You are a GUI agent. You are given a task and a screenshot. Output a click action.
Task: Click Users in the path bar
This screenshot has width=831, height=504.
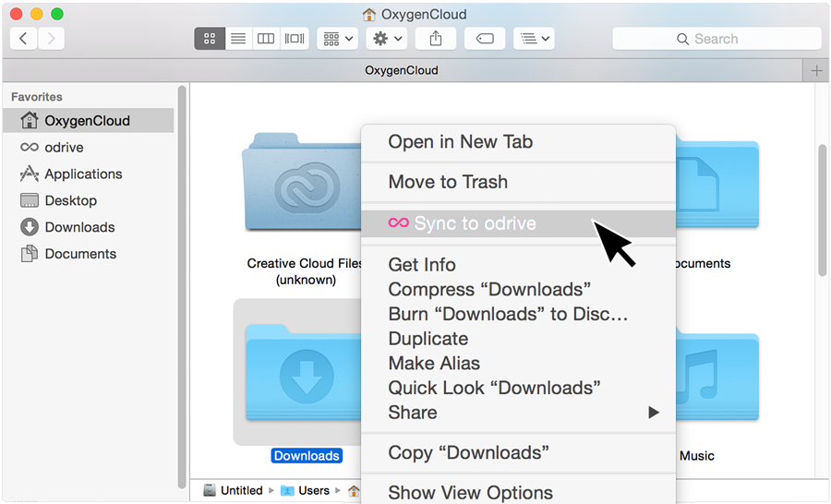(x=305, y=490)
